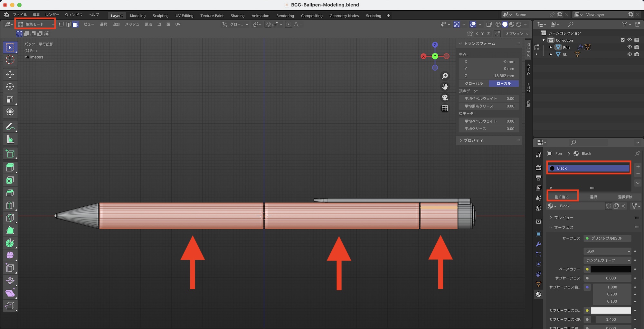644x329 pixels.
Task: Toggle camera view in viewport
Action: [x=445, y=98]
